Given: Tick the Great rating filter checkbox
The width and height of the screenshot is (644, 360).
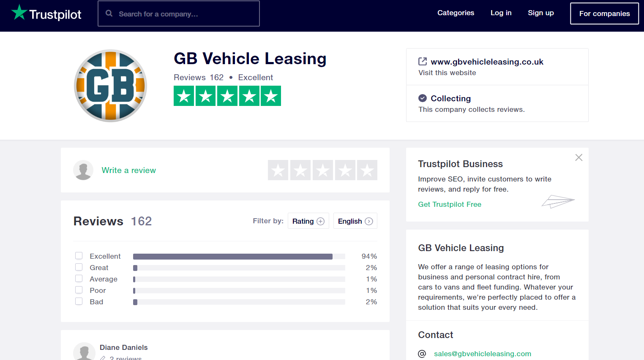Looking at the screenshot, I should coord(79,267).
